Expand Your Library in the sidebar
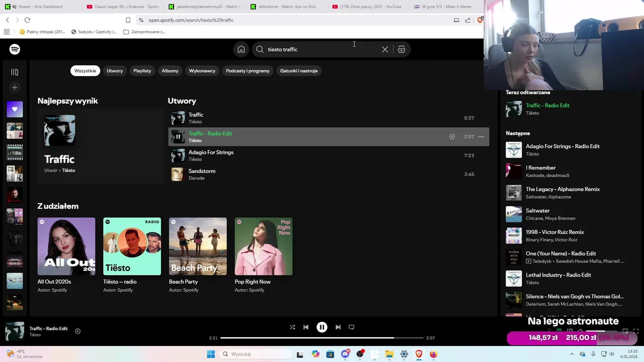644x362 pixels. pos(15,72)
